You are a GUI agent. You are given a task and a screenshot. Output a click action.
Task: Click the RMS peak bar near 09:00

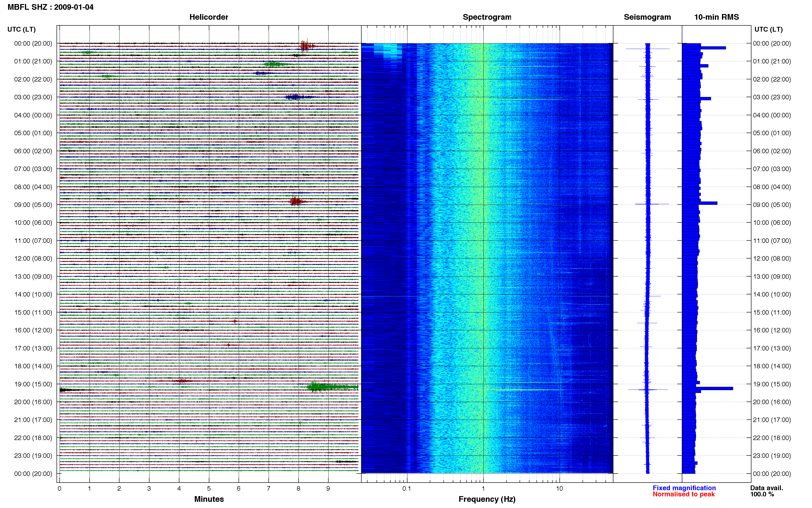click(x=700, y=203)
